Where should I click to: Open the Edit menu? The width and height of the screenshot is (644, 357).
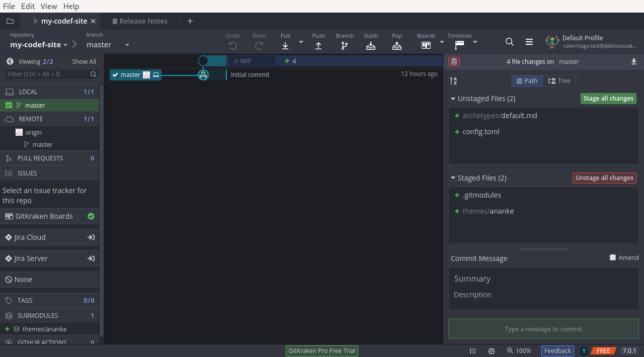point(28,6)
